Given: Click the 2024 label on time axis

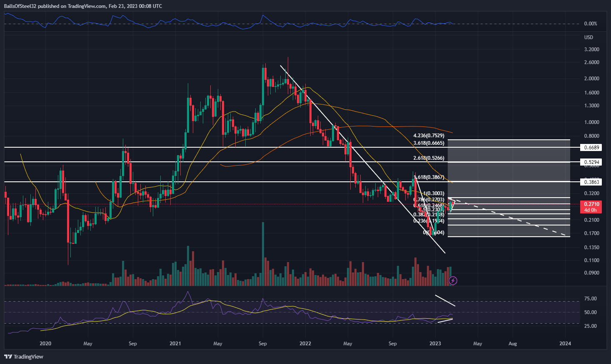Looking at the screenshot, I should [x=565, y=344].
